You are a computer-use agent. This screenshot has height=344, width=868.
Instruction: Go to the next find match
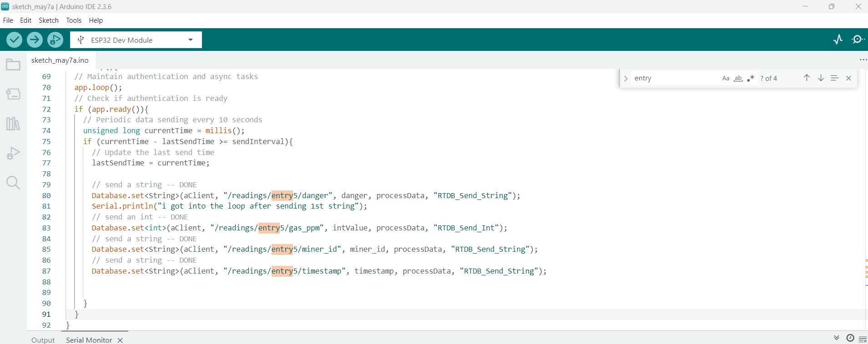(x=821, y=78)
